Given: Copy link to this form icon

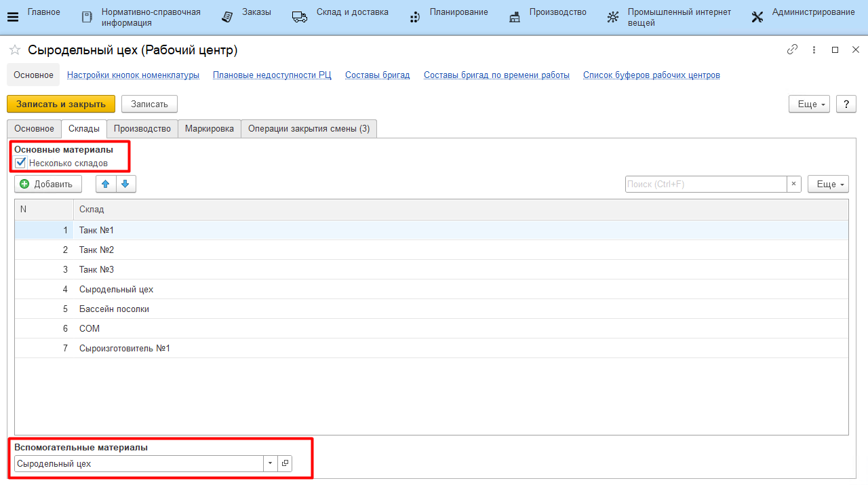Looking at the screenshot, I should 792,50.
